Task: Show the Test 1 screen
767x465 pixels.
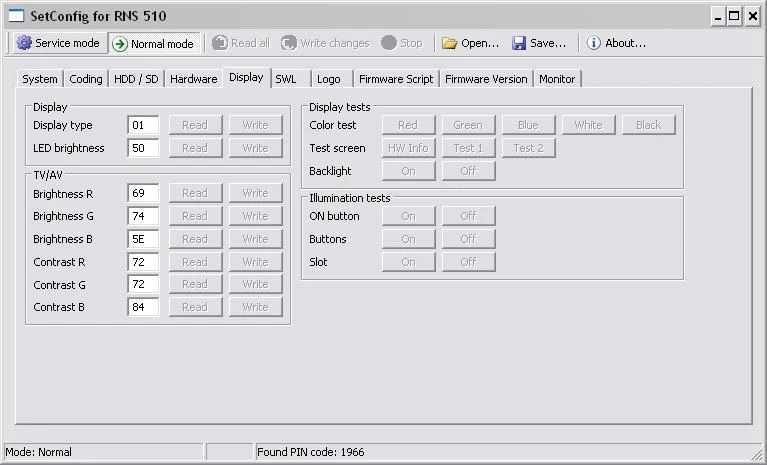Action: click(x=468, y=148)
